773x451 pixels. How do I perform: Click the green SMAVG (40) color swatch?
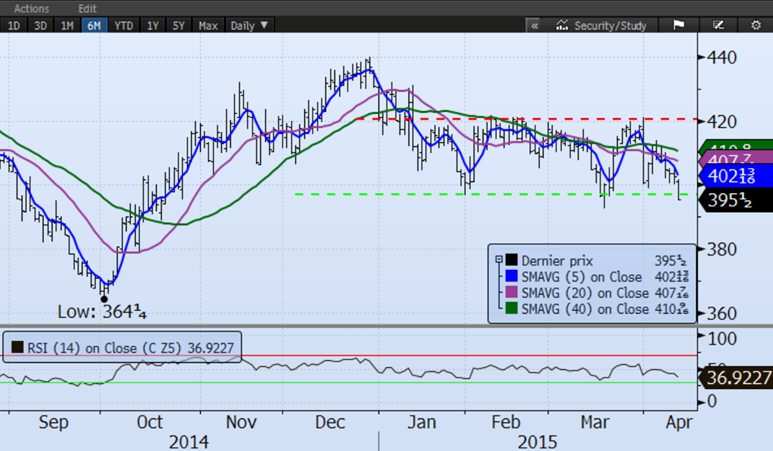(x=510, y=309)
